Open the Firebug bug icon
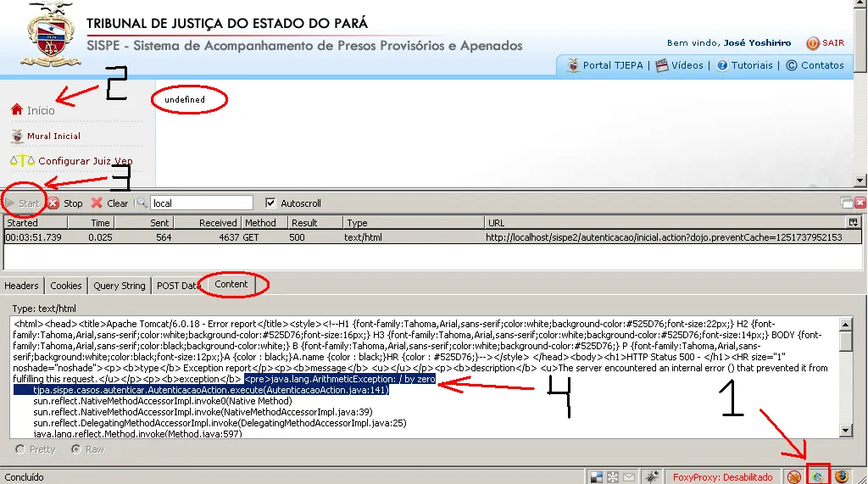 (x=652, y=476)
